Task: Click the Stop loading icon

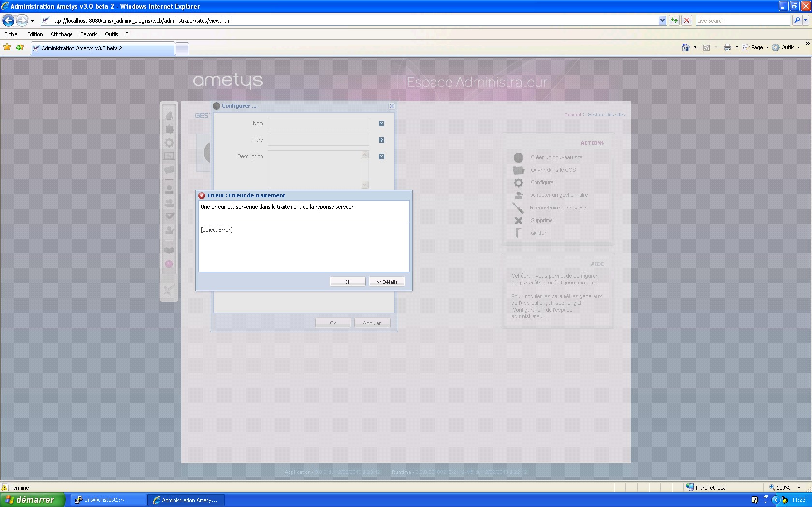Action: (686, 21)
